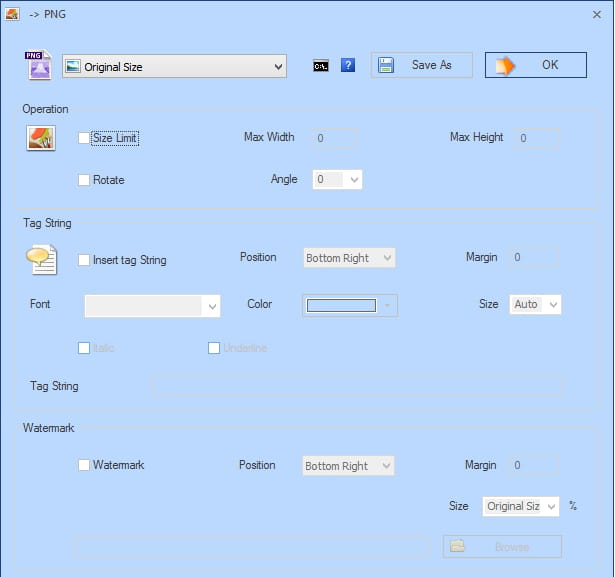Click the Tag String Margin field

[x=535, y=257]
